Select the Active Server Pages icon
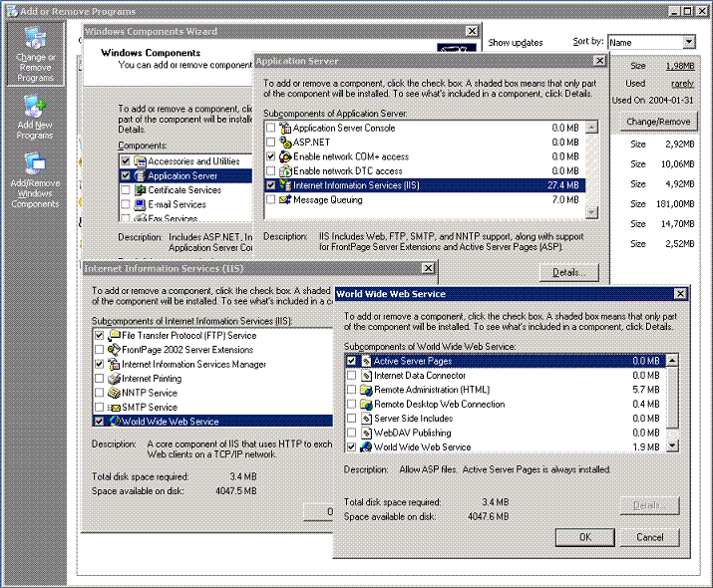713x588 pixels. pos(366,361)
